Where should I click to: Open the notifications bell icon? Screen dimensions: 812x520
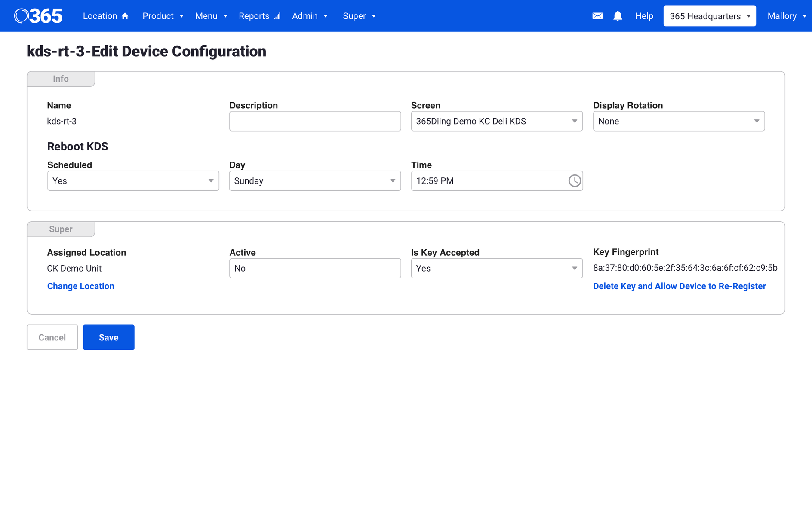point(618,16)
